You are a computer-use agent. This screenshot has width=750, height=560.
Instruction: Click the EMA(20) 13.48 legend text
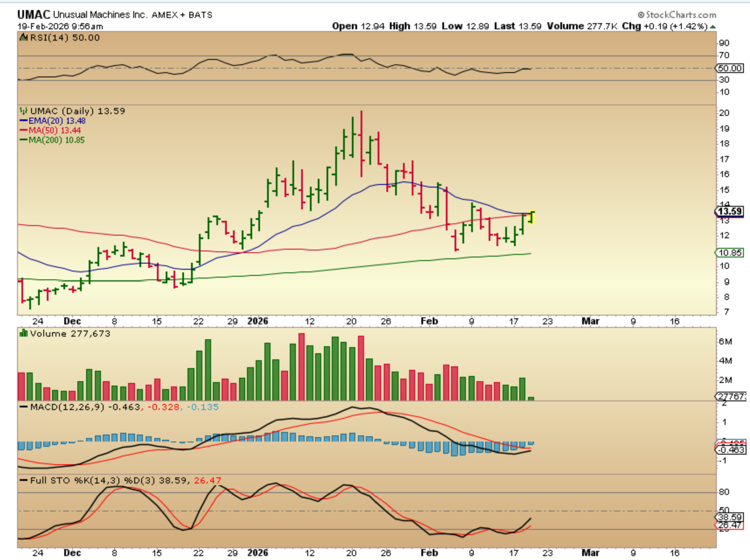pyautogui.click(x=57, y=121)
